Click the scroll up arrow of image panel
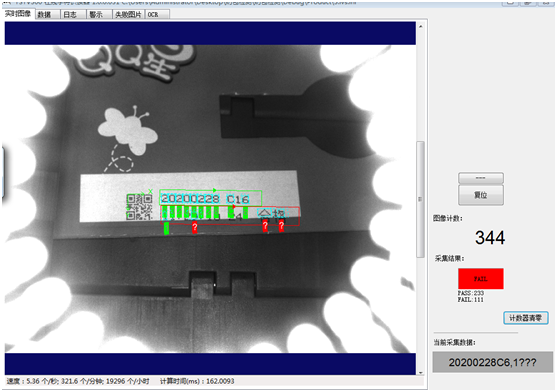The height and width of the screenshot is (392, 557). point(421,26)
